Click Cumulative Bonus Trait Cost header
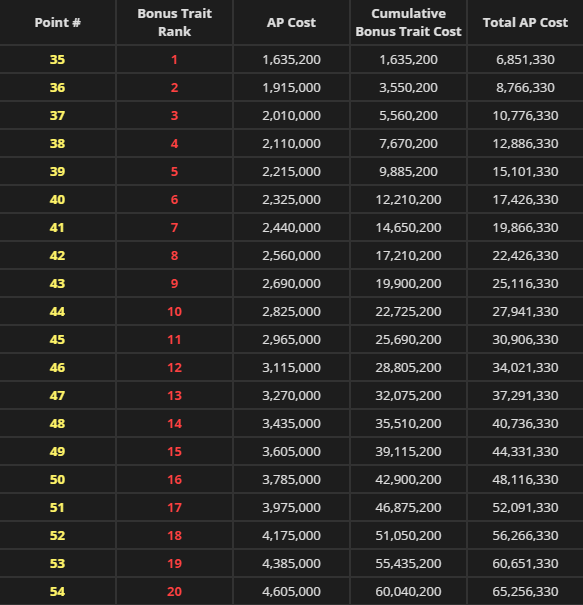This screenshot has width=583, height=605. (408, 22)
